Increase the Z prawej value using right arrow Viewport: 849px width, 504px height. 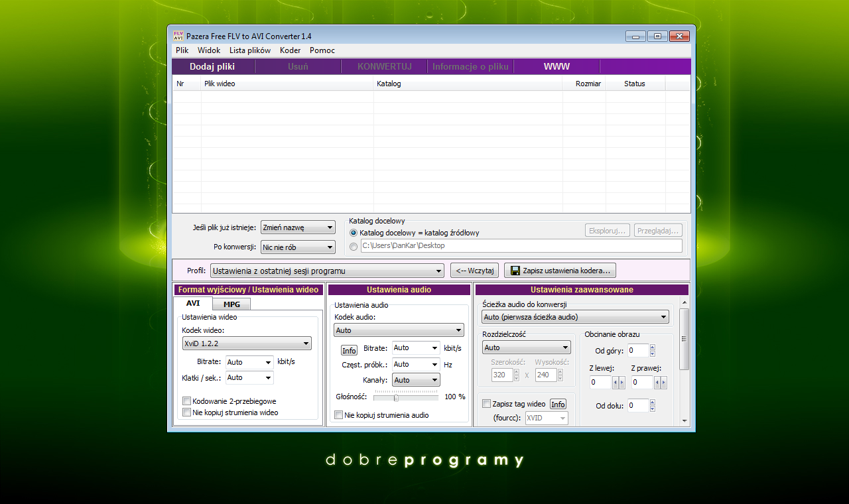point(663,383)
